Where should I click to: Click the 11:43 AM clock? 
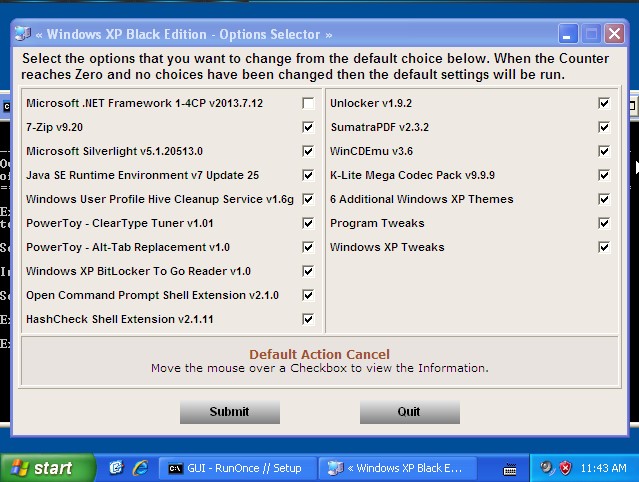point(604,468)
